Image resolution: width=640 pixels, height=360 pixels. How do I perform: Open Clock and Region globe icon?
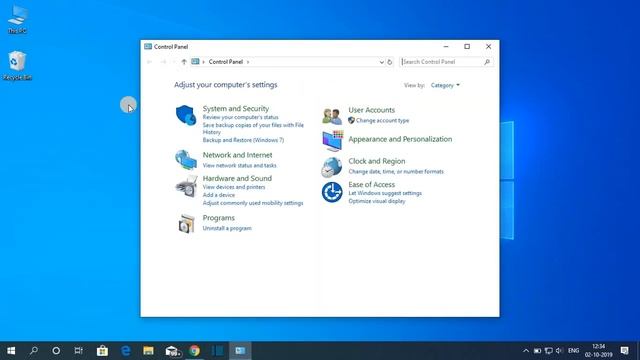[x=331, y=167]
